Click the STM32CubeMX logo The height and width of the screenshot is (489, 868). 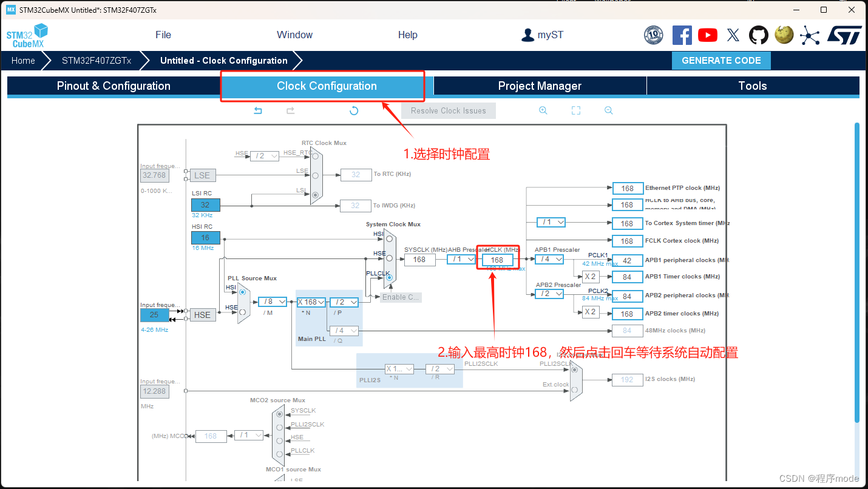27,36
